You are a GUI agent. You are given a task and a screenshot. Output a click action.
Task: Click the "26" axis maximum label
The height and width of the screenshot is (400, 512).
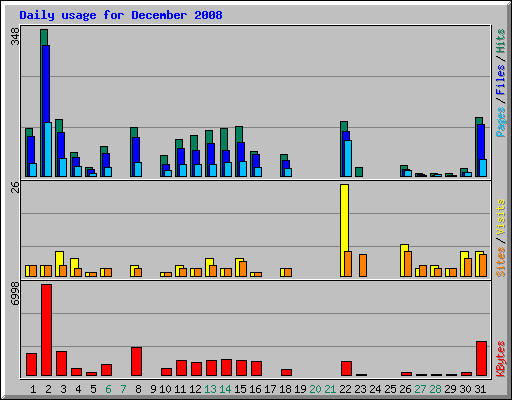click(15, 188)
